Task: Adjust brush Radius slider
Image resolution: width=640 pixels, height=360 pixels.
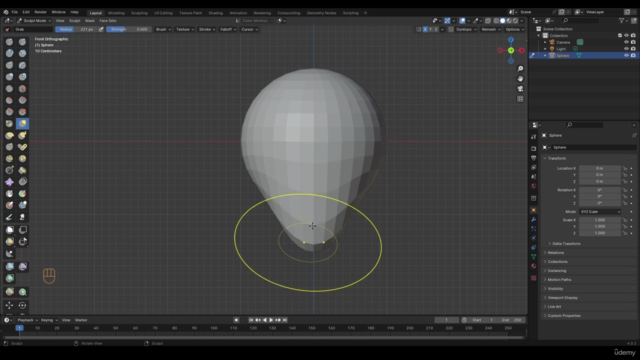Action: pyautogui.click(x=75, y=29)
